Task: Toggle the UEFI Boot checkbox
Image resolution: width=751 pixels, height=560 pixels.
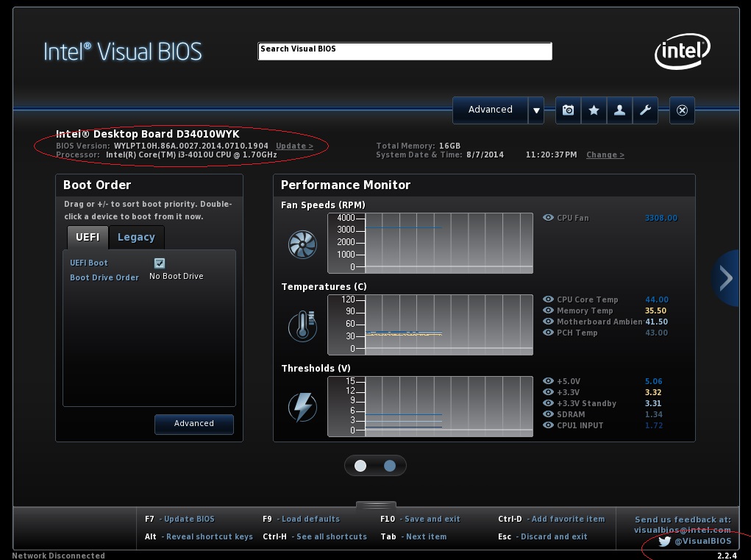Action: 160,263
